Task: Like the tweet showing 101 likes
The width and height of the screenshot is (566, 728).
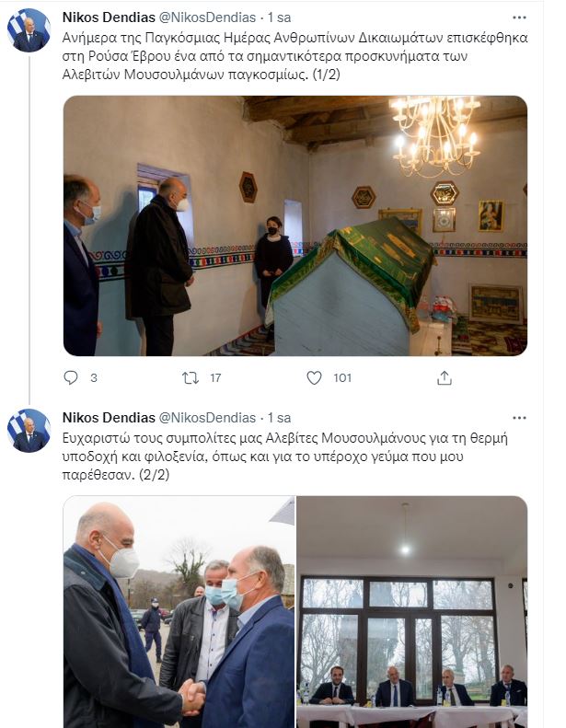Action: pyautogui.click(x=315, y=378)
